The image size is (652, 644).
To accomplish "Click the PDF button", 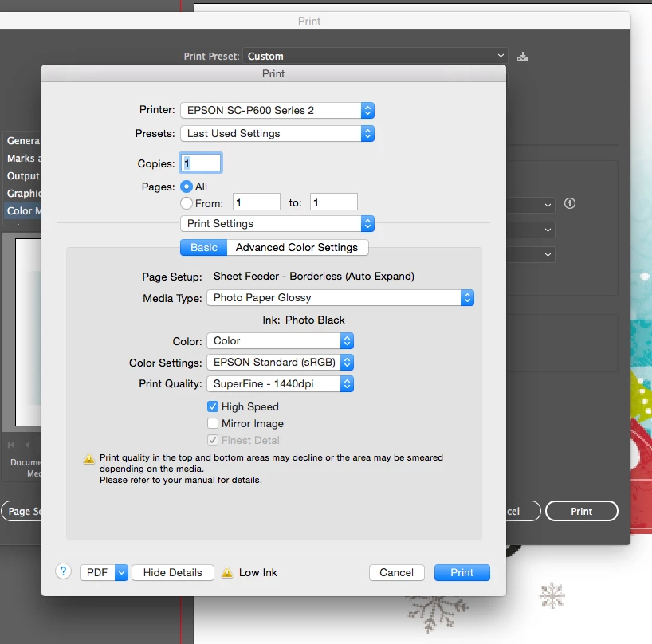I will pos(97,573).
